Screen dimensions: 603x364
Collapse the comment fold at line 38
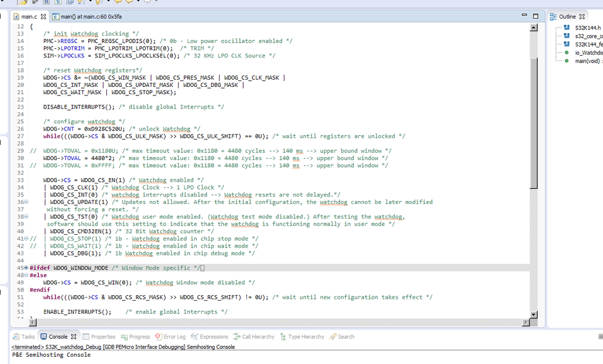click(x=26, y=217)
